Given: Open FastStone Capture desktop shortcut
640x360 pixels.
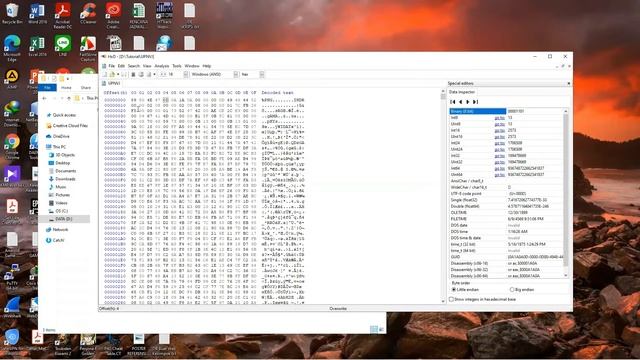Looking at the screenshot, I should pyautogui.click(x=88, y=49).
